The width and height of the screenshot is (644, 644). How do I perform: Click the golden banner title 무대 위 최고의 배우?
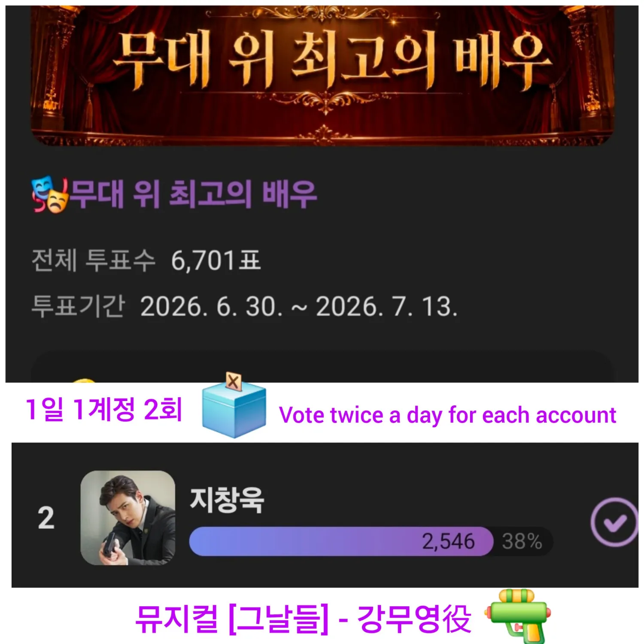pos(331,60)
